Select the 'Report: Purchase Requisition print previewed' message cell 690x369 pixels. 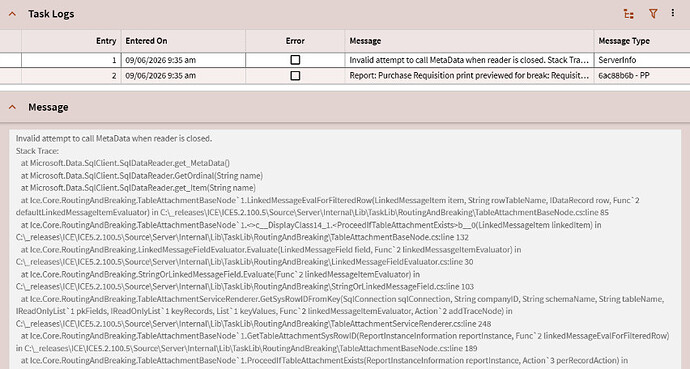[469, 76]
